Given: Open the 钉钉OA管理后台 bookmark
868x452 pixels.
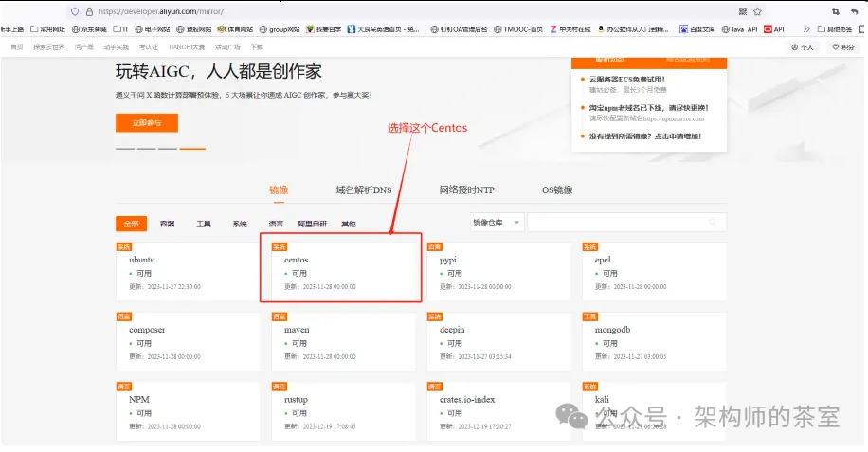Looking at the screenshot, I should [459, 29].
